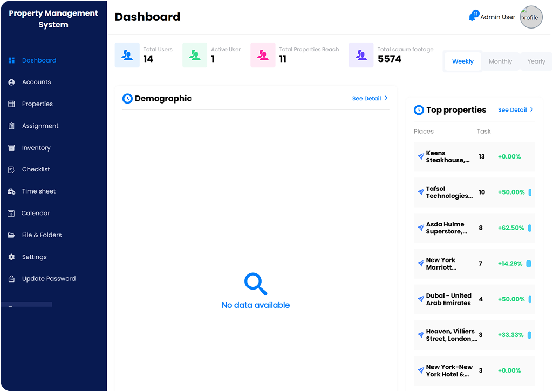The image size is (553, 392).
Task: Click the Update Password lock icon
Action: coord(11,279)
